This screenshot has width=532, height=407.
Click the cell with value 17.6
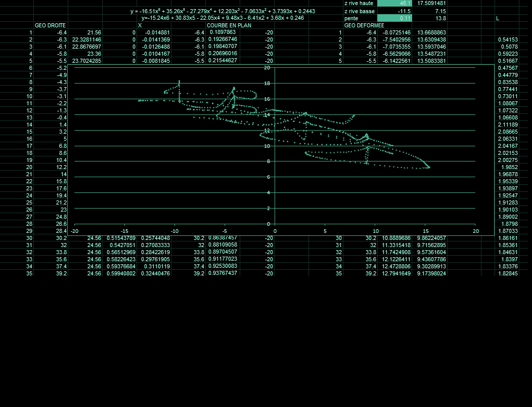(x=51, y=188)
